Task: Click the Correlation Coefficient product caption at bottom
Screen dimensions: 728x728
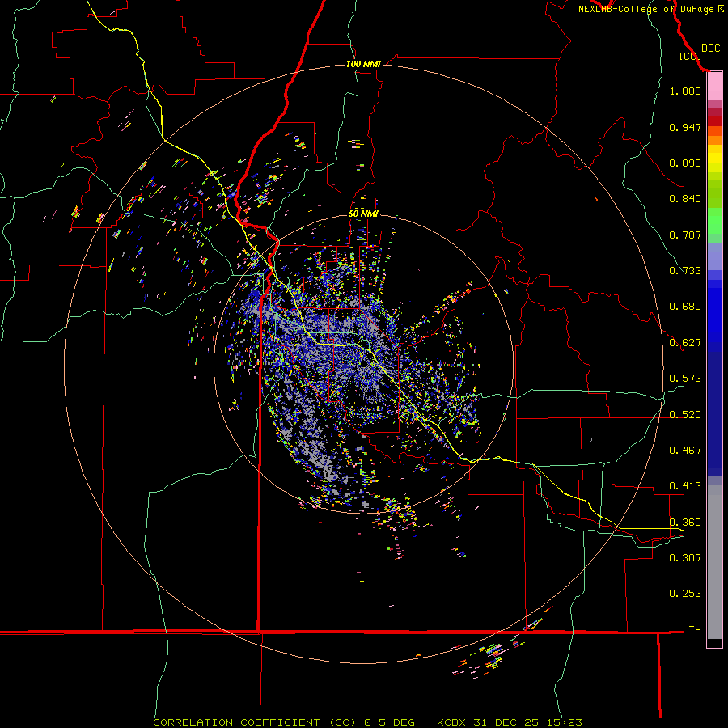Action: [x=367, y=722]
